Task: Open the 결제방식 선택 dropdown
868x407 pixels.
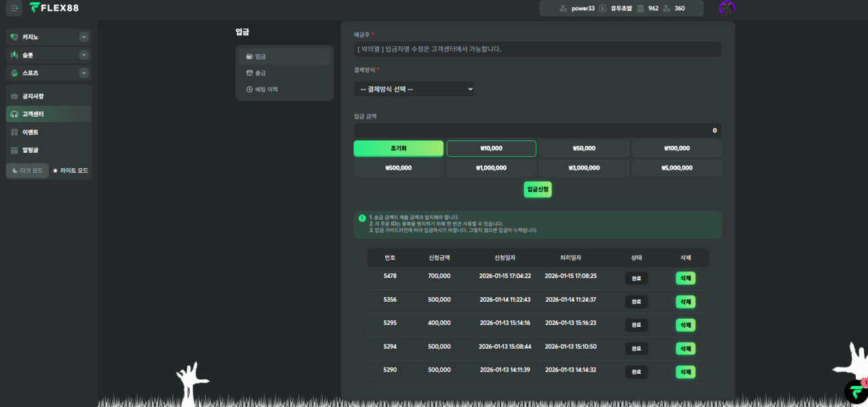Action: coord(414,89)
